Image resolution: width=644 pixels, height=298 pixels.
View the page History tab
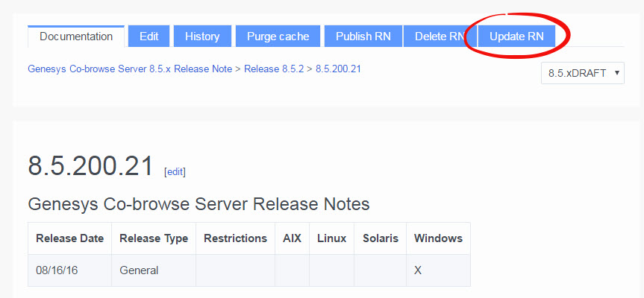[x=202, y=36]
